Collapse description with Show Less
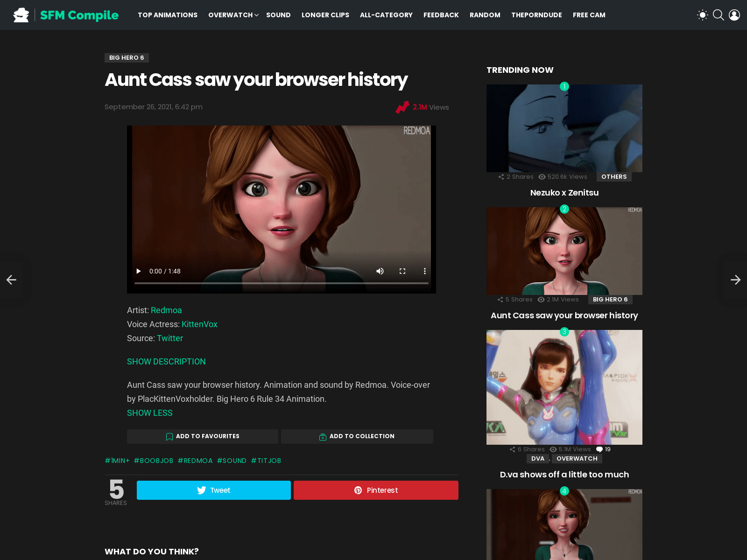Screen dimensions: 747x560 [x=150, y=413]
